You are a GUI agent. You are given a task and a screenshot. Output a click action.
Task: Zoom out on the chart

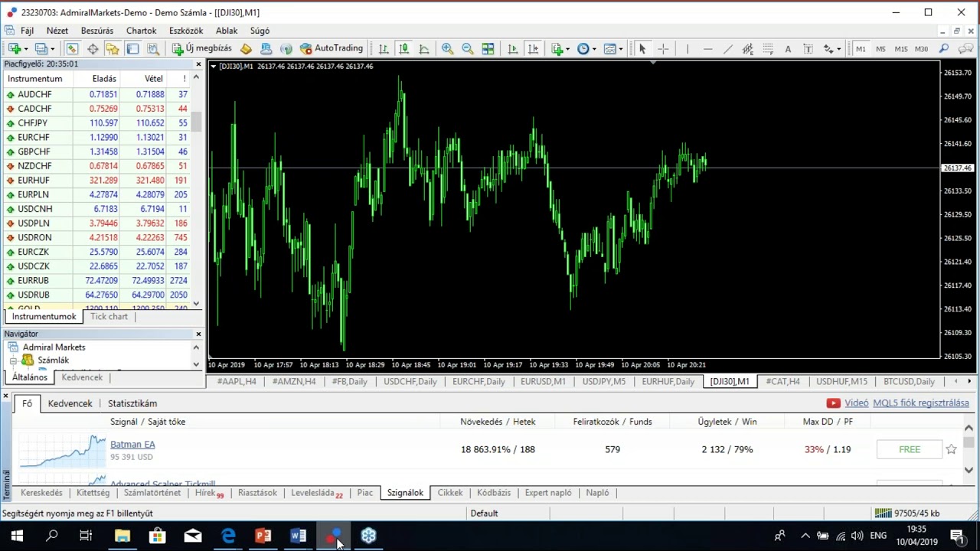click(467, 49)
